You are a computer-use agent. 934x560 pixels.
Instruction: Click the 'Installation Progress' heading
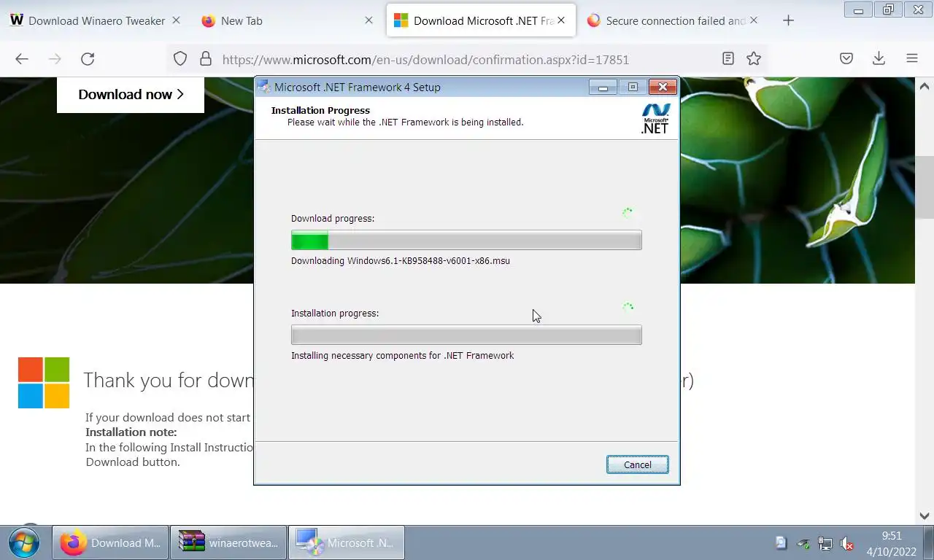pyautogui.click(x=320, y=110)
